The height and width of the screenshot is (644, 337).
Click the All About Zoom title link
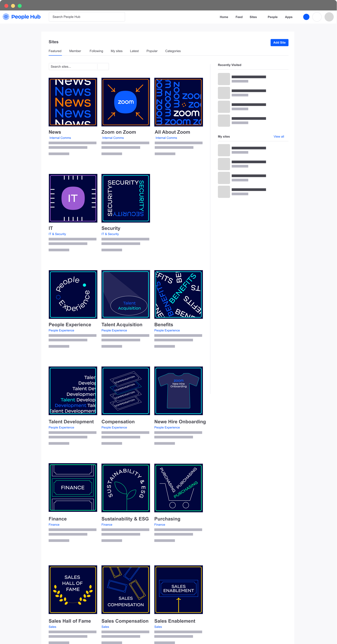pyautogui.click(x=172, y=132)
